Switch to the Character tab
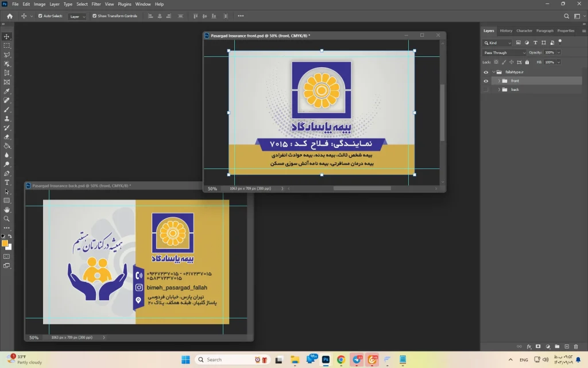Image resolution: width=588 pixels, height=368 pixels. click(x=524, y=31)
